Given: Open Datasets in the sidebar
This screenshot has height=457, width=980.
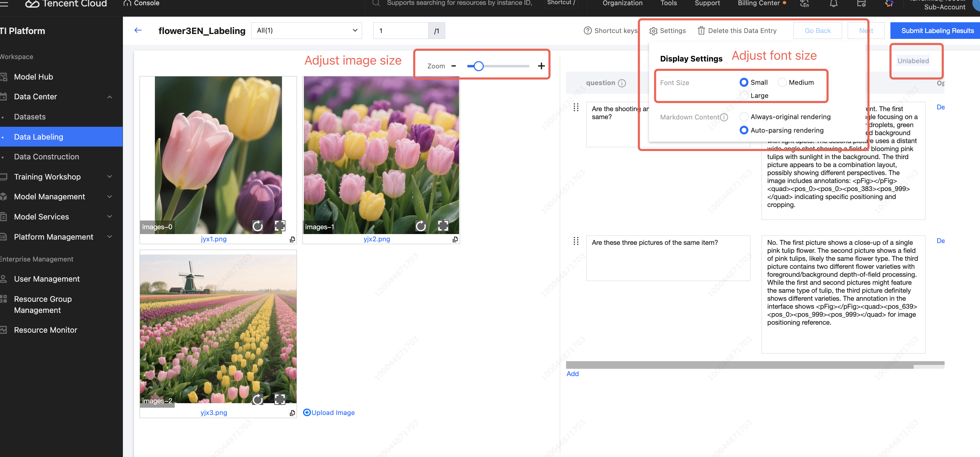Looking at the screenshot, I should (30, 117).
